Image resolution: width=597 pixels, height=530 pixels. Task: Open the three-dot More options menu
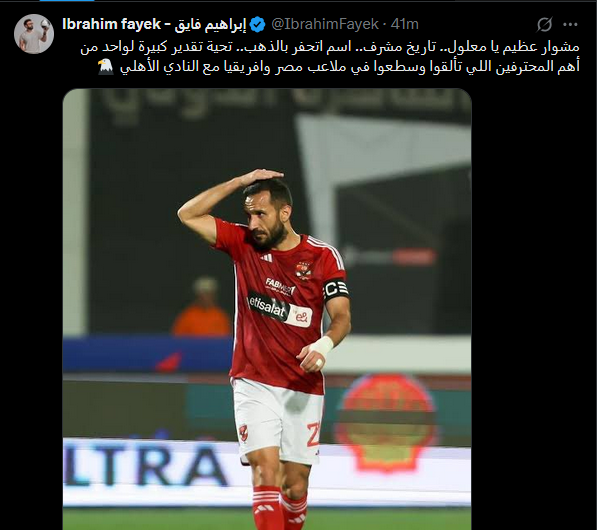point(570,25)
